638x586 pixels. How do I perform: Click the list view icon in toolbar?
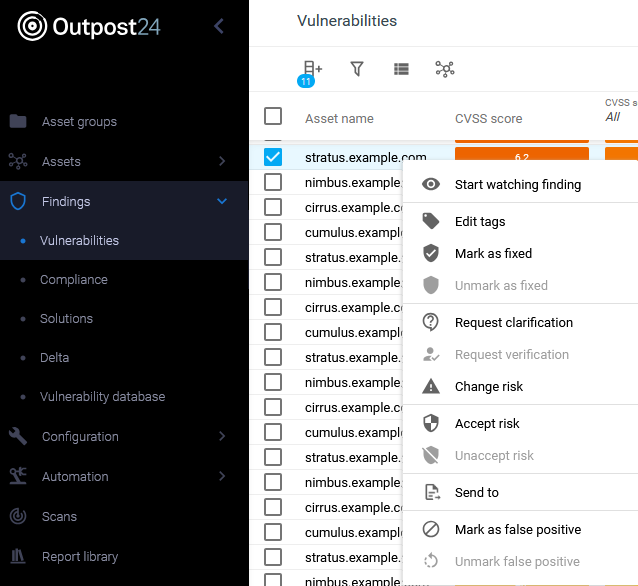401,69
